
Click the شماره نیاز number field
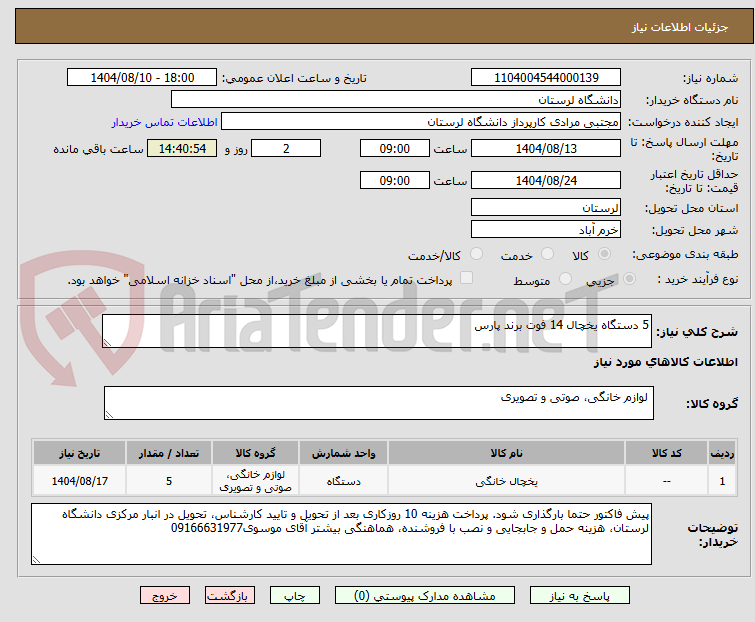click(546, 78)
